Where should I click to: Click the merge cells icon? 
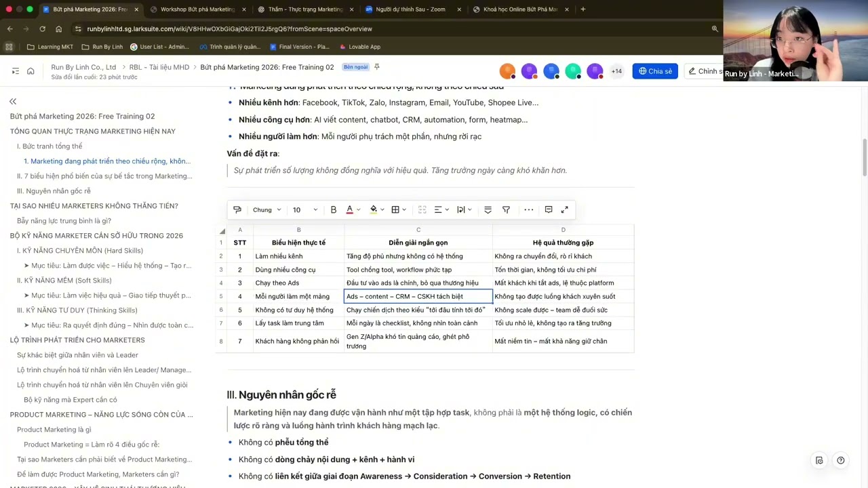(x=422, y=210)
